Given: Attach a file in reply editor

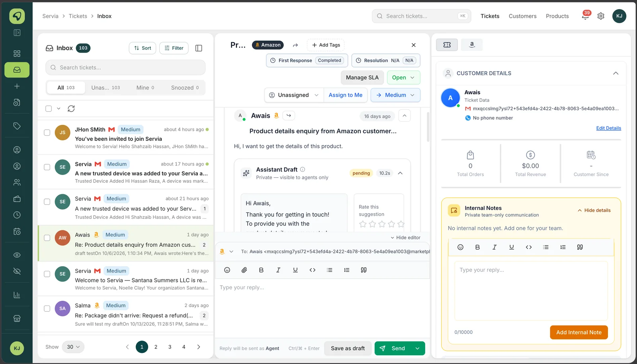Looking at the screenshot, I should [x=244, y=270].
